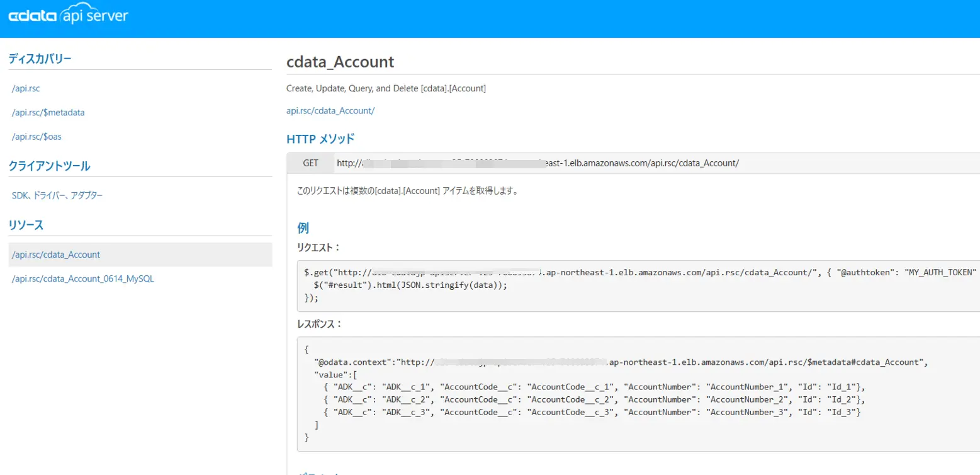Click the リクエスト： label
The image size is (980, 475).
pos(318,247)
